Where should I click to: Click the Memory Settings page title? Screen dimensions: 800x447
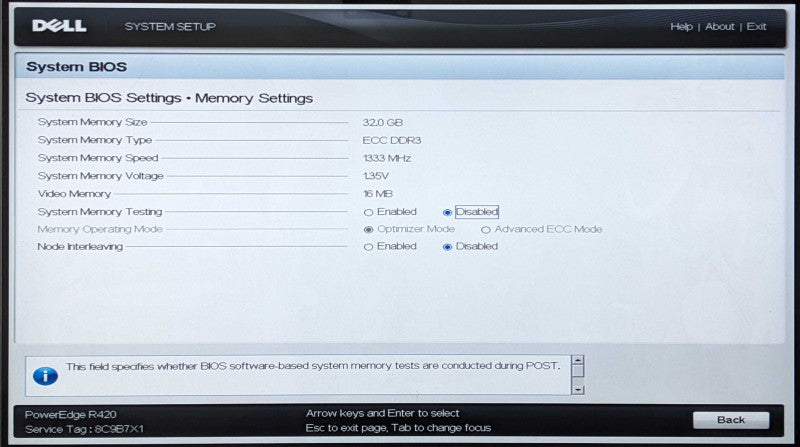(x=169, y=98)
